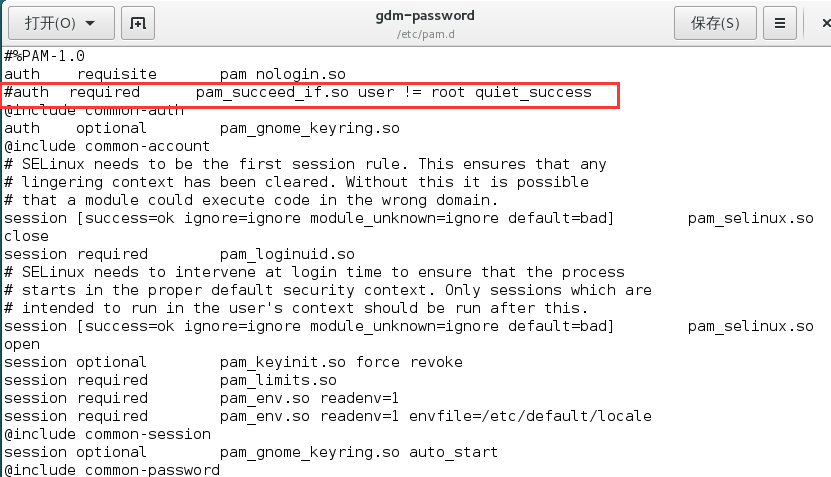Click on pam_gnome_keyring.so auth optional line
This screenshot has width=831, height=477.
point(202,128)
